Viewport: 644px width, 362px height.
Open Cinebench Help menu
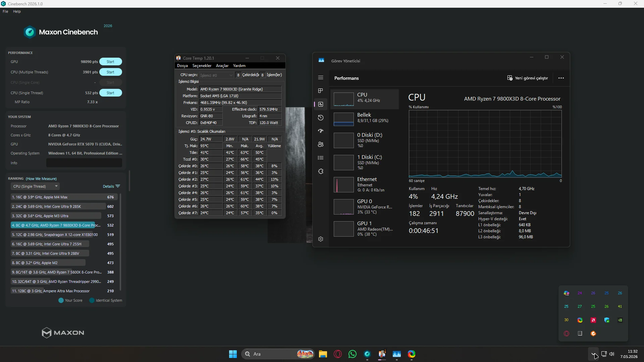tap(17, 11)
